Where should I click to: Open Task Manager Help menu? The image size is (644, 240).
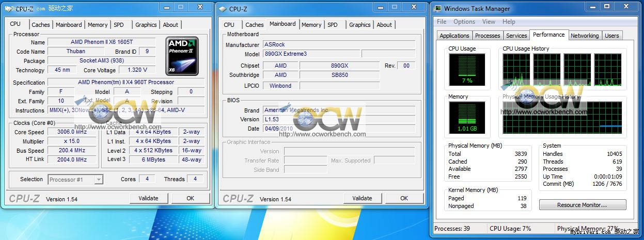[x=509, y=22]
